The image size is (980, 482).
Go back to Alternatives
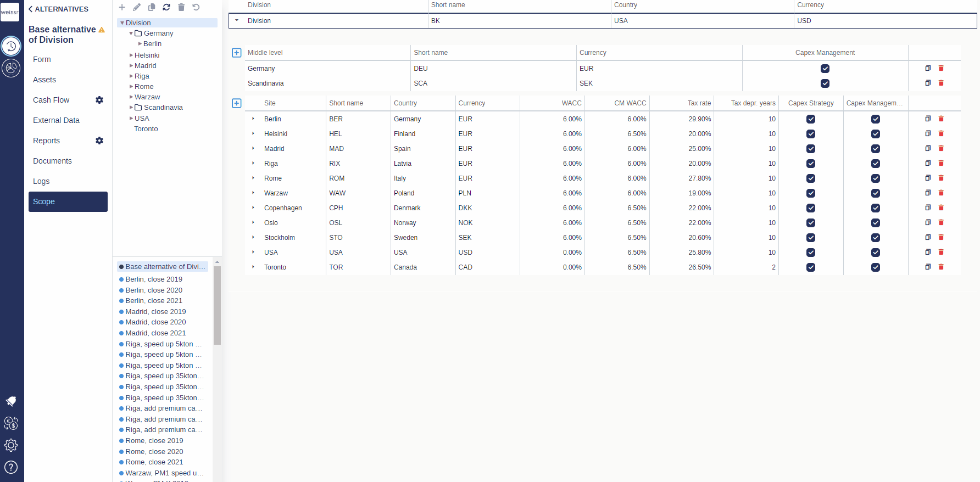58,9
